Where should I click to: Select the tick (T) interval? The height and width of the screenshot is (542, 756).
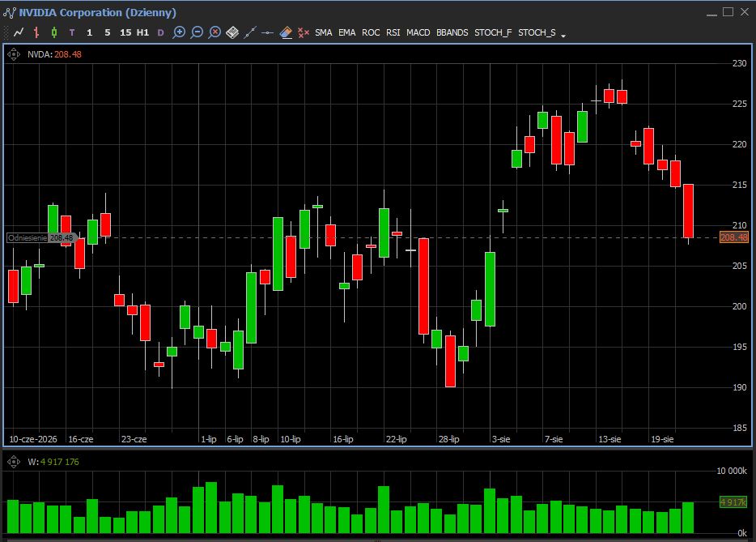(72, 32)
